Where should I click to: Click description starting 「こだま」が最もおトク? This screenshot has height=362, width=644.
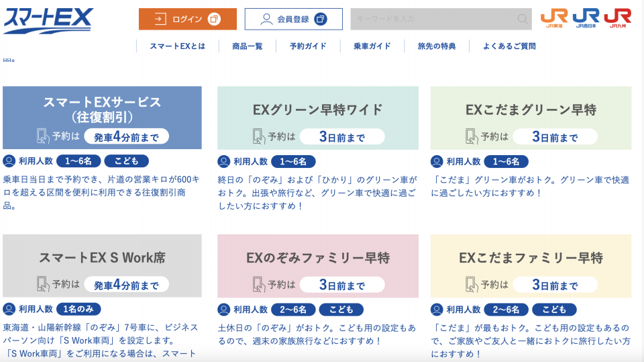coord(531,341)
